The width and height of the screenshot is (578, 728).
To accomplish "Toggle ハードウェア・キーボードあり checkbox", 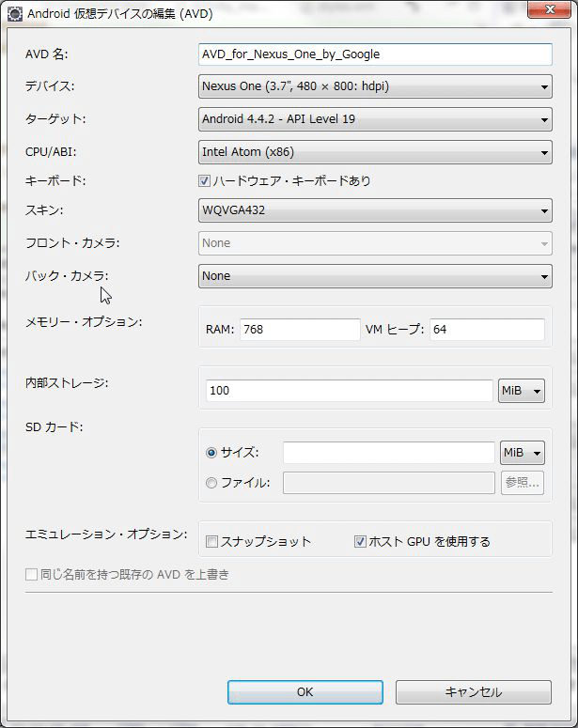I will pos(204,180).
